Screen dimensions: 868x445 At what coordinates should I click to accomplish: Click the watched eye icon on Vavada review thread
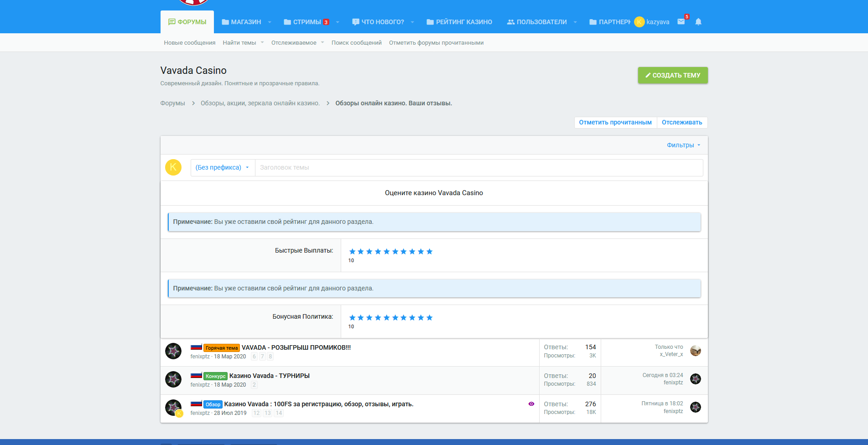[x=531, y=404]
